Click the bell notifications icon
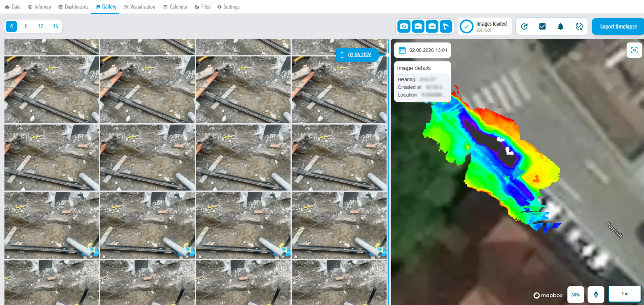This screenshot has width=644, height=305. (x=560, y=26)
